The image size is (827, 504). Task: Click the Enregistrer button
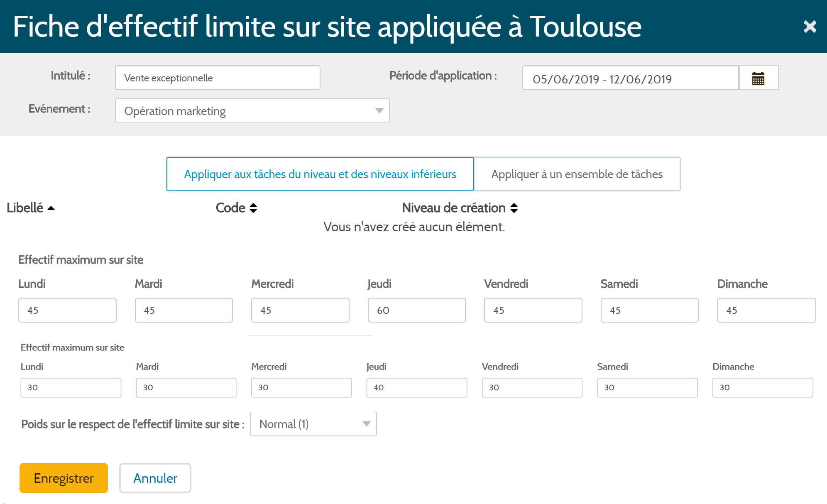tap(64, 478)
